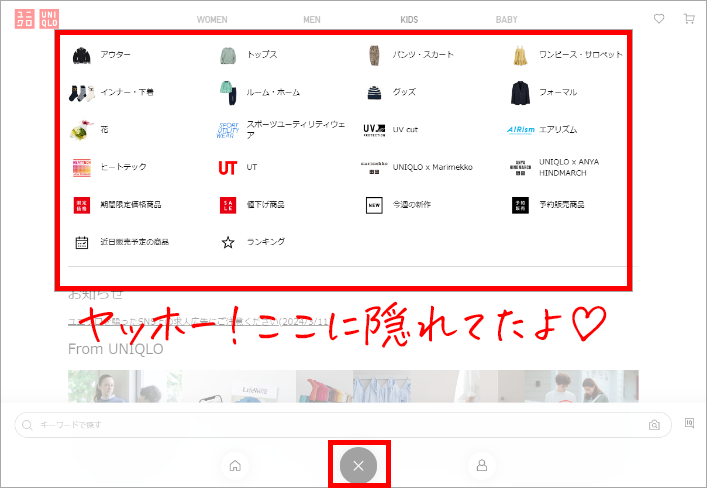
Task: Open the shopping cart icon
Action: [689, 18]
